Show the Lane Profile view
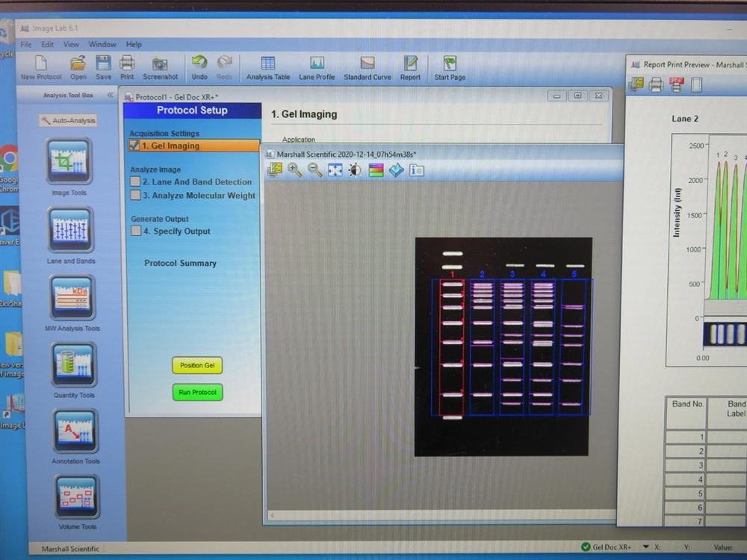747x560 pixels. click(317, 68)
